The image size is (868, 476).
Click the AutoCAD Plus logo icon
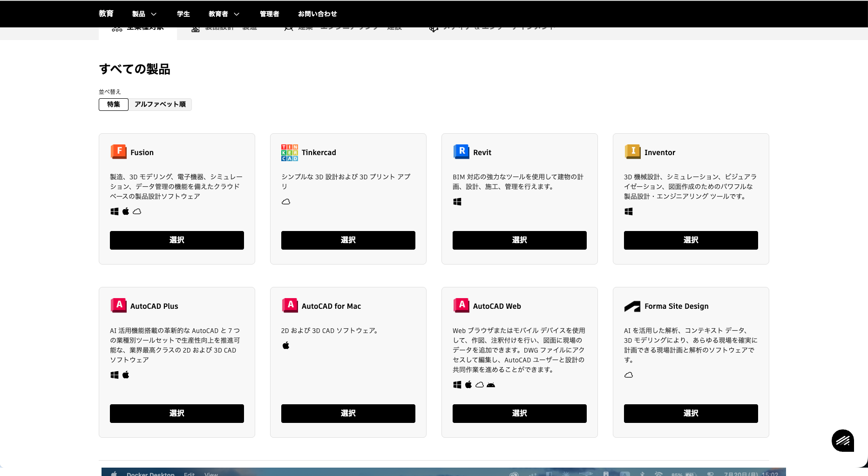click(118, 305)
